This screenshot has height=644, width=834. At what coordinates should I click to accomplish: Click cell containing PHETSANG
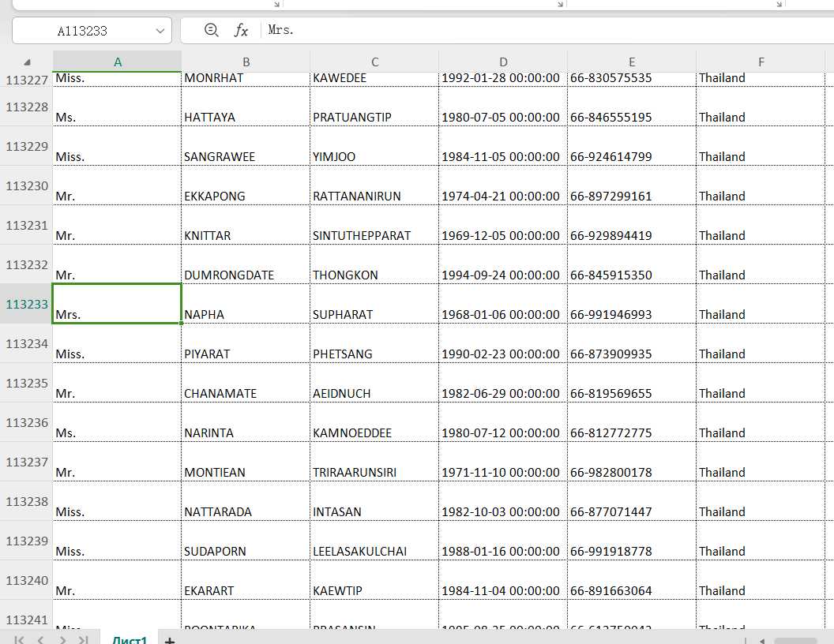pyautogui.click(x=374, y=343)
